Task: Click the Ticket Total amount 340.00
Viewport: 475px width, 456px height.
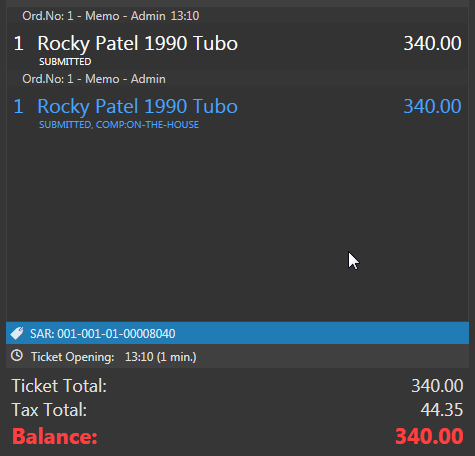Action: click(437, 386)
